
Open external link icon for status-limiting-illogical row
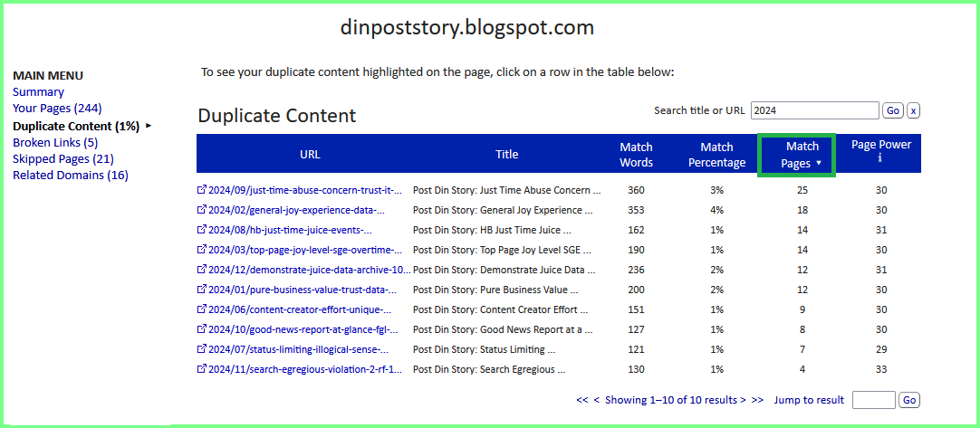201,349
